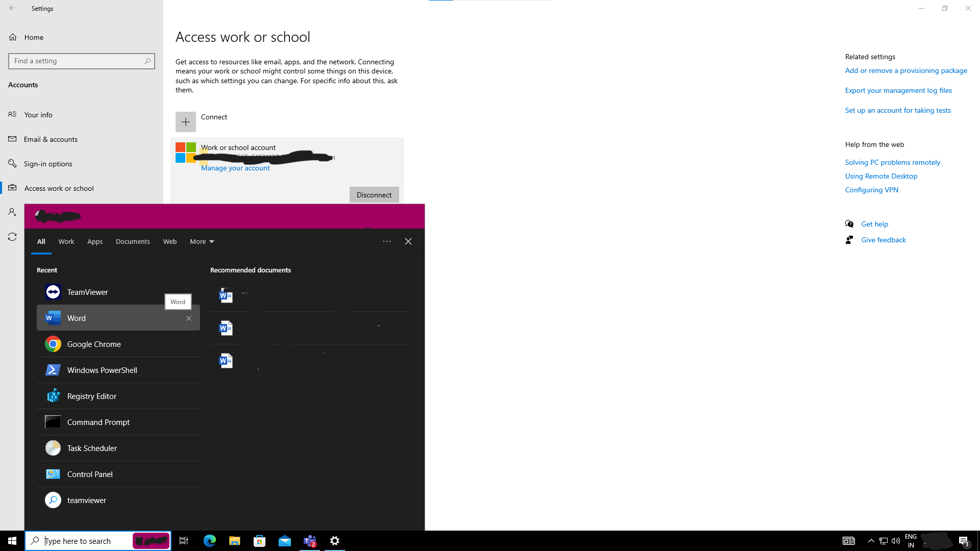This screenshot has width=980, height=551.
Task: Disconnect the work or school account
Action: coord(374,195)
